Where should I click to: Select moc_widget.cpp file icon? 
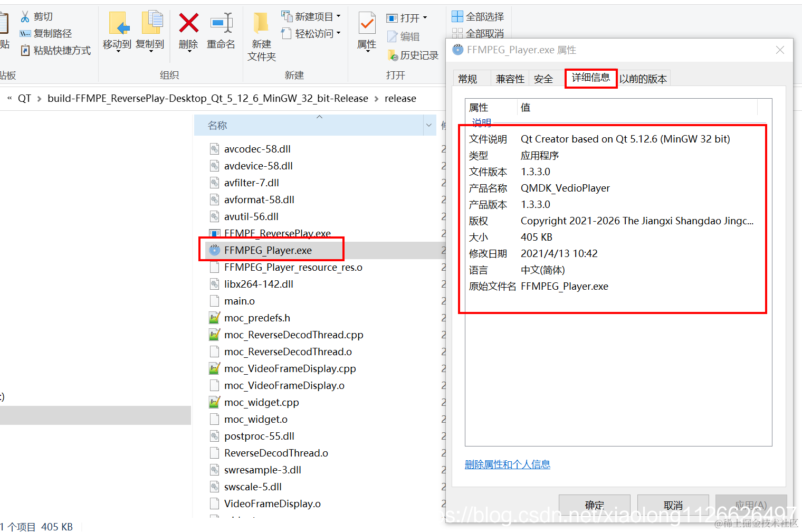(214, 402)
